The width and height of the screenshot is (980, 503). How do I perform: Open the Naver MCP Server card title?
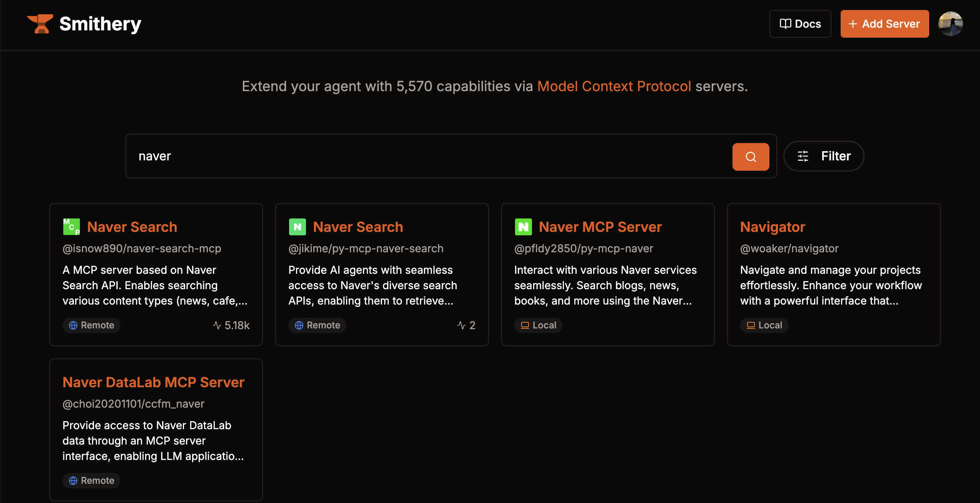point(600,227)
